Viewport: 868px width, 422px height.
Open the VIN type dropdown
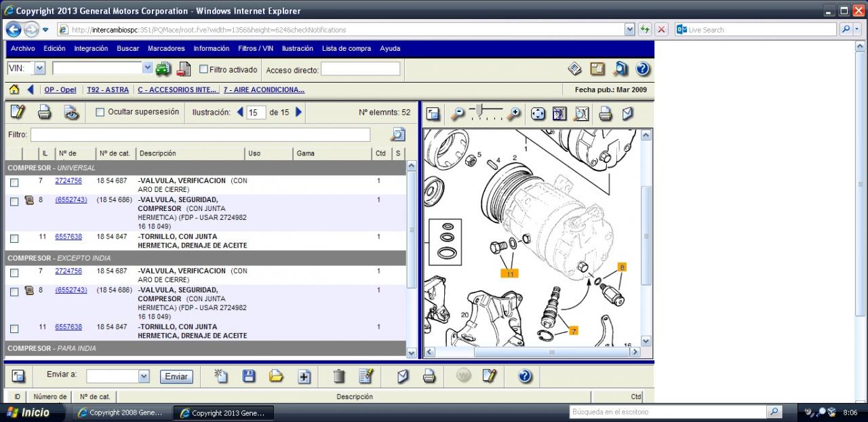[39, 69]
